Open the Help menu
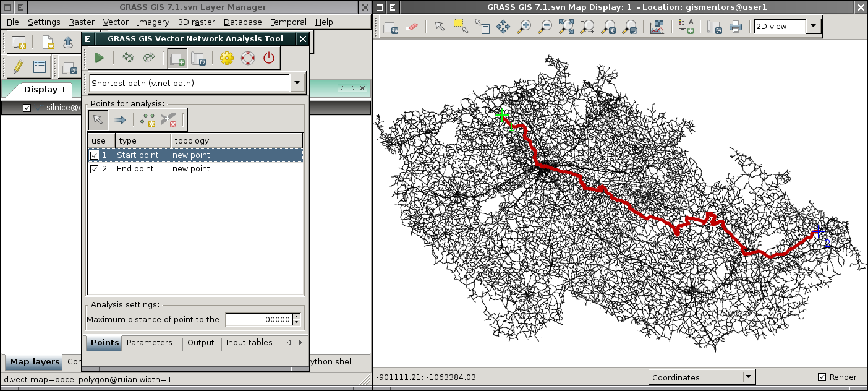This screenshot has width=868, height=391. (324, 22)
